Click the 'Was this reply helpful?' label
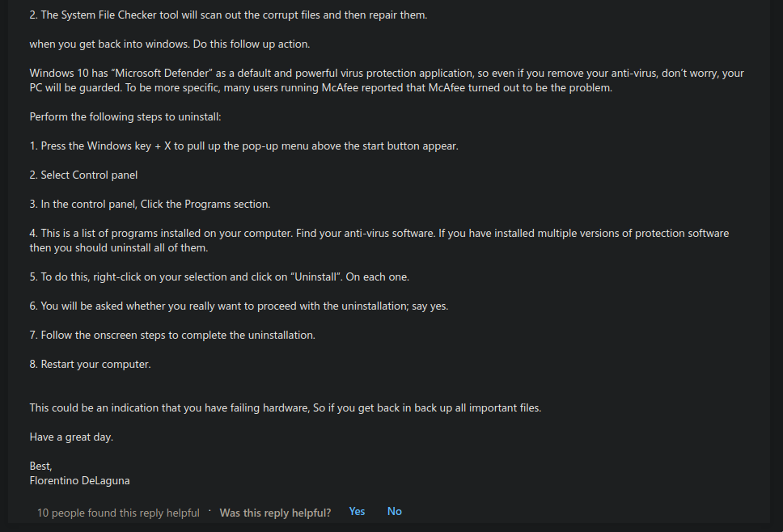 tap(275, 513)
